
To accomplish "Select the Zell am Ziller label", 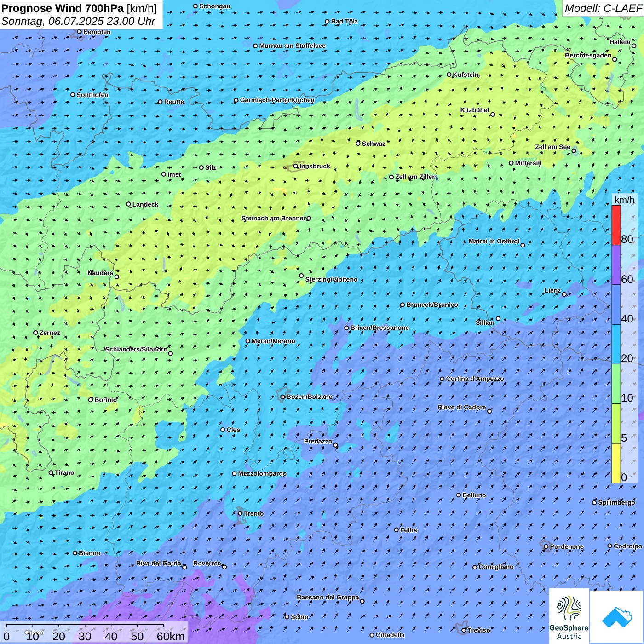I will tap(414, 177).
